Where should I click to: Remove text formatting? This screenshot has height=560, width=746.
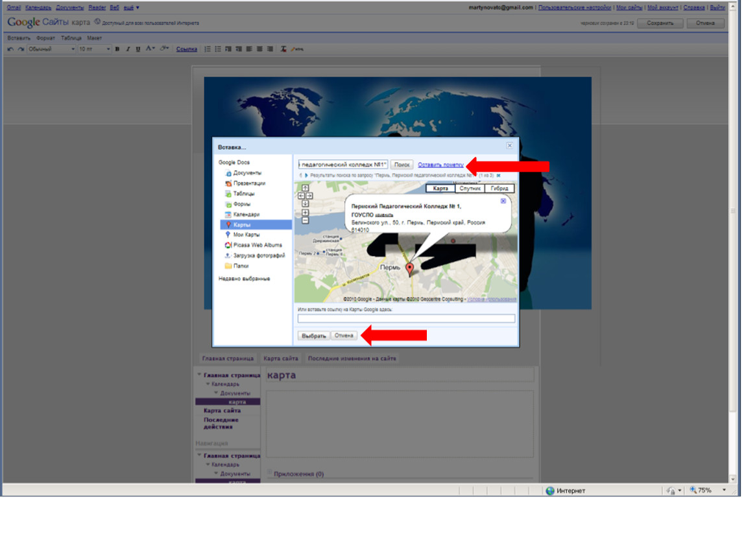(x=283, y=49)
